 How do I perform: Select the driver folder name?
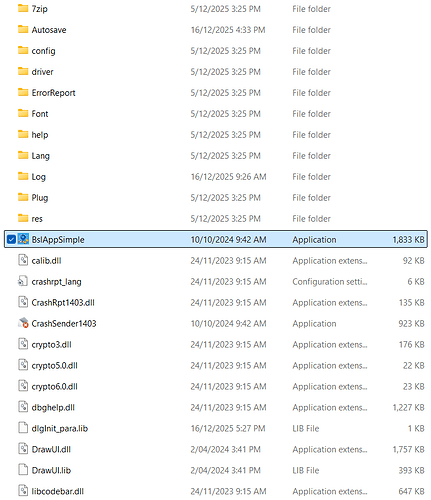pos(42,72)
